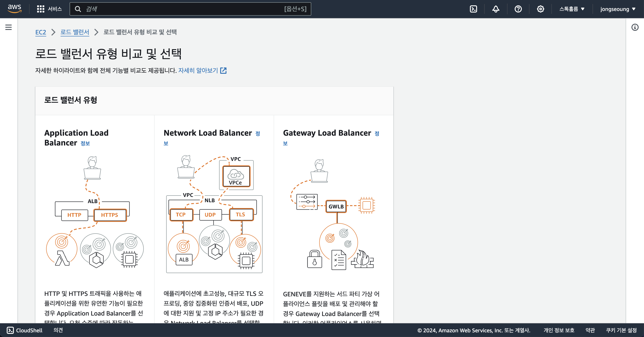Click the Gateway Load Balancer heading
Viewport: 644px width, 337px height.
click(327, 133)
